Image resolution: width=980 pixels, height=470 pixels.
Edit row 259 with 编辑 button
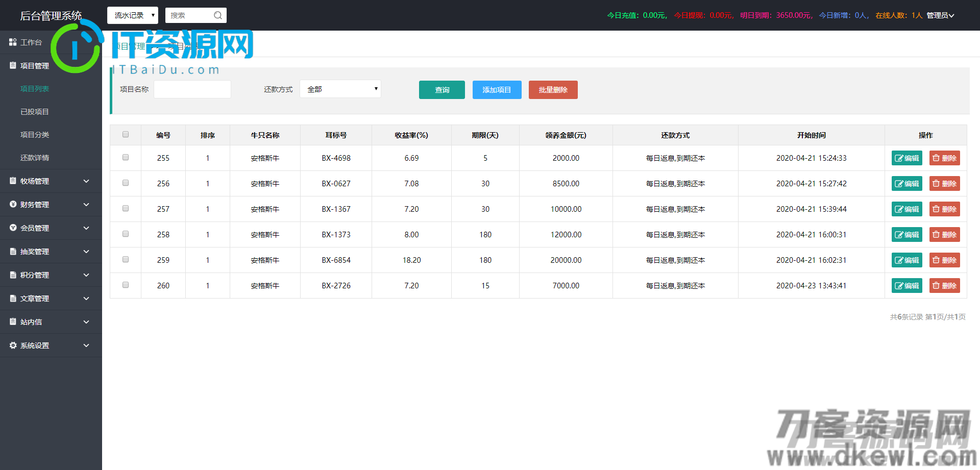[907, 260]
